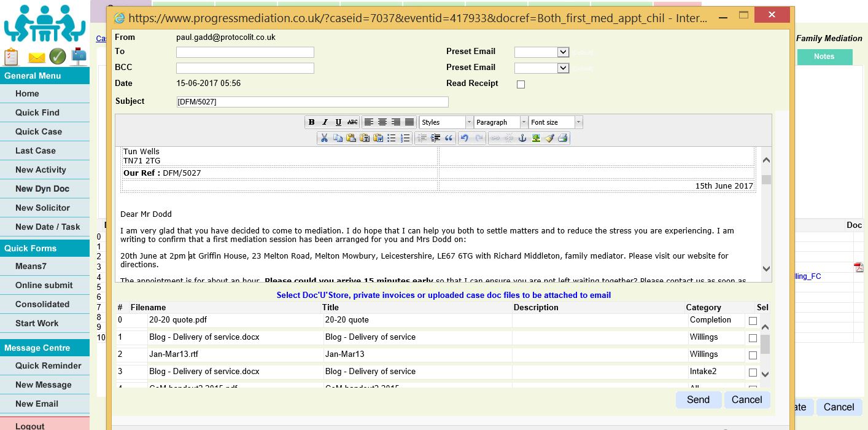This screenshot has width=868, height=430.
Task: Open yellow envelope mail icon
Action: point(37,58)
